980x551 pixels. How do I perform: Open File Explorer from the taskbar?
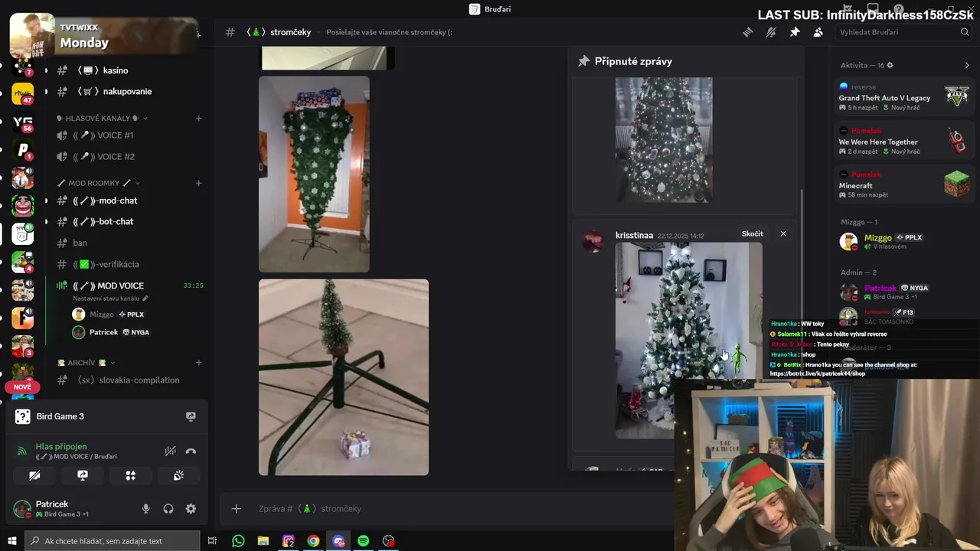click(263, 541)
